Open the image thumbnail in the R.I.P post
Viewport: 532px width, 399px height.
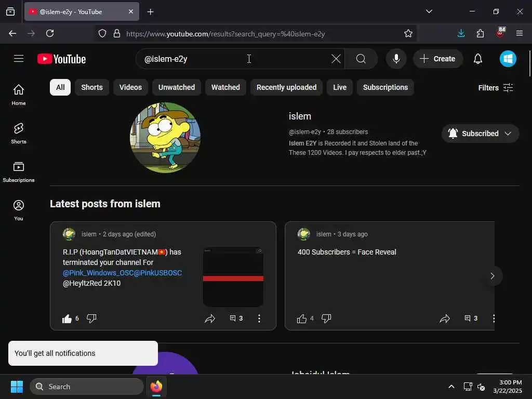pyautogui.click(x=233, y=277)
